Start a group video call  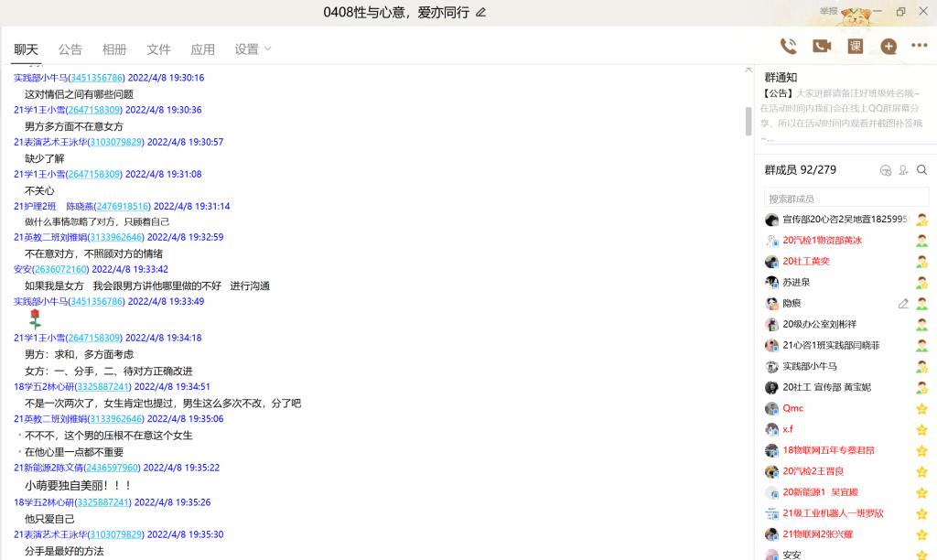[x=822, y=47]
